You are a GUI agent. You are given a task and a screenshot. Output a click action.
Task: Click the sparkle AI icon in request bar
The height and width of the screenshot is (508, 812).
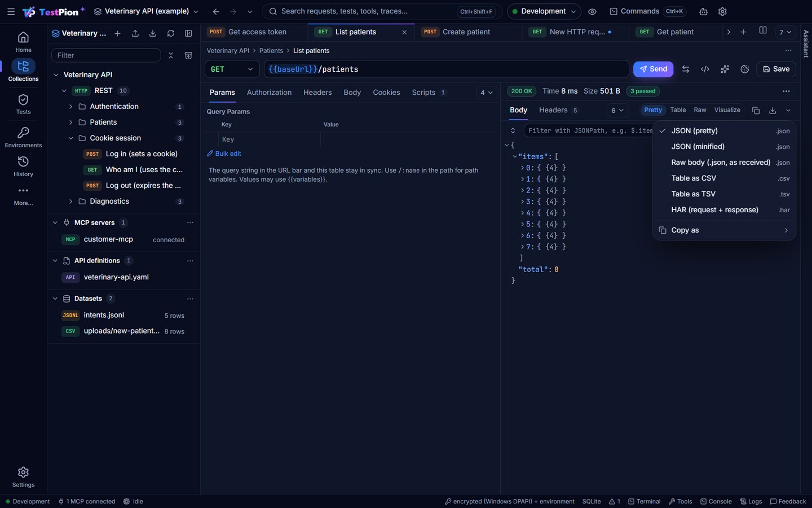[x=725, y=69]
